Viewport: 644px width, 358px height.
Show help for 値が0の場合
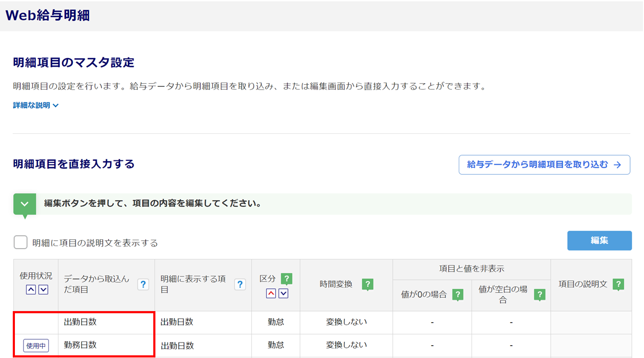[457, 295]
